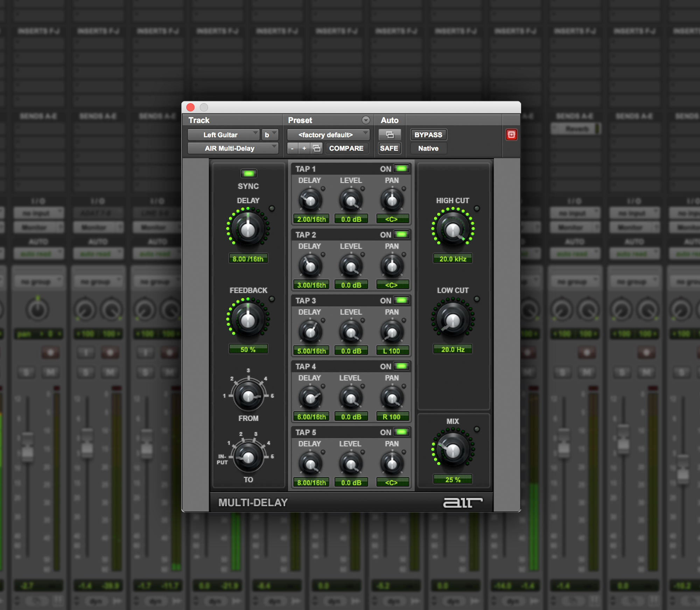Enable SYNC mode
The image size is (700, 610).
[248, 174]
